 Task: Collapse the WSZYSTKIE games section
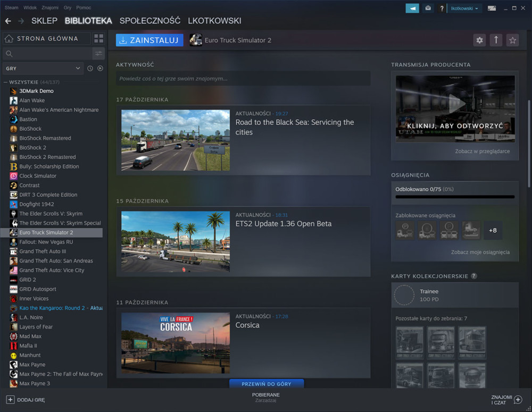(5, 82)
